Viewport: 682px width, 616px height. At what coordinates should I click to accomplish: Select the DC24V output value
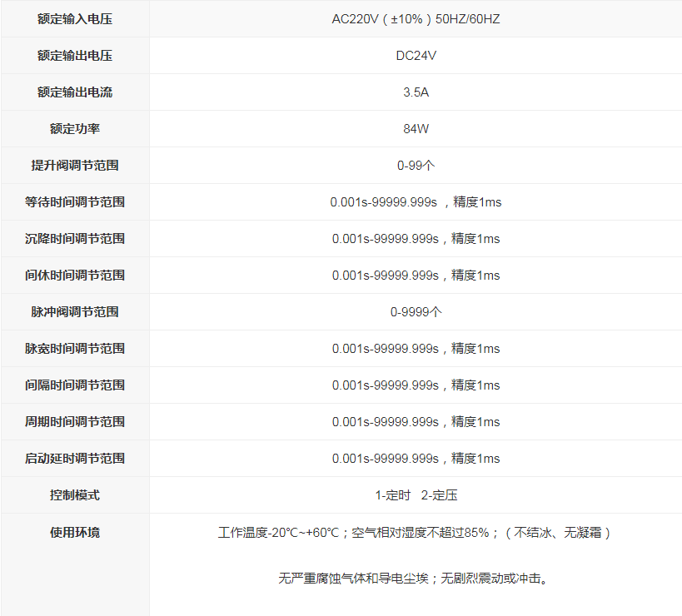[x=415, y=55]
